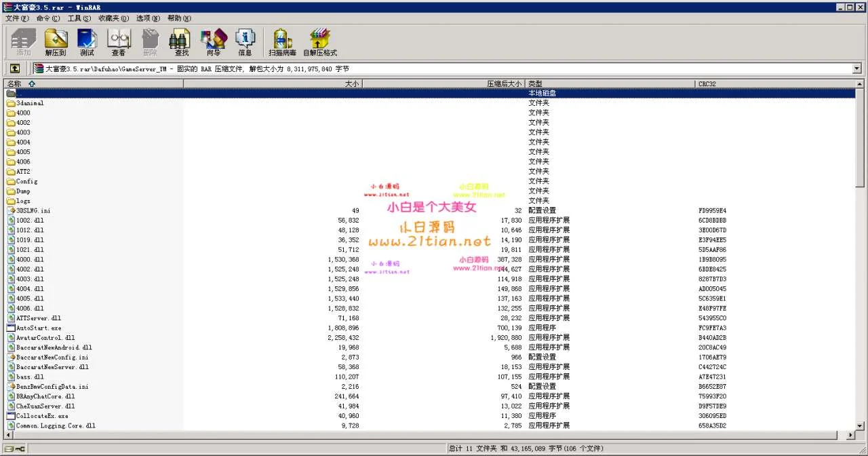
Task: Click the Test (测试) toolbar icon
Action: pyautogui.click(x=87, y=42)
